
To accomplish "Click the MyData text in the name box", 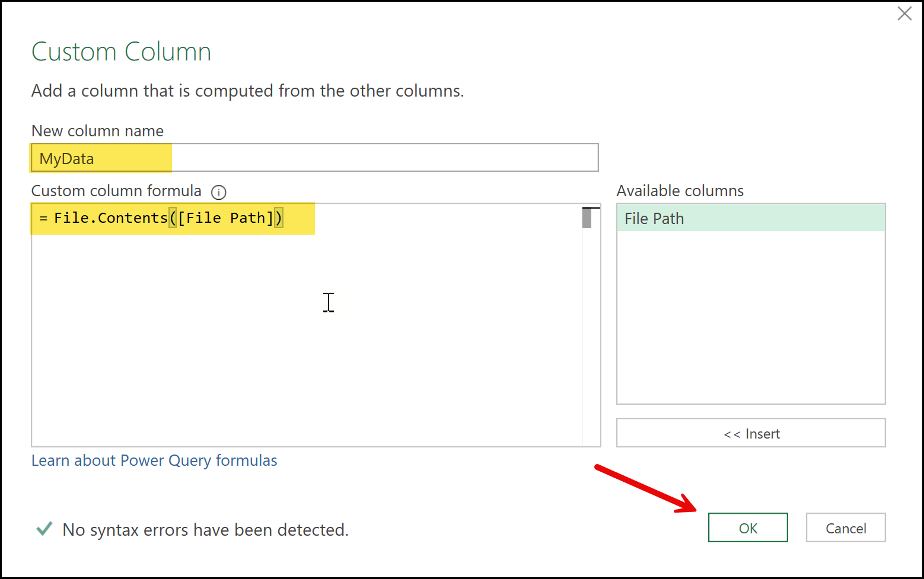I will (x=67, y=159).
